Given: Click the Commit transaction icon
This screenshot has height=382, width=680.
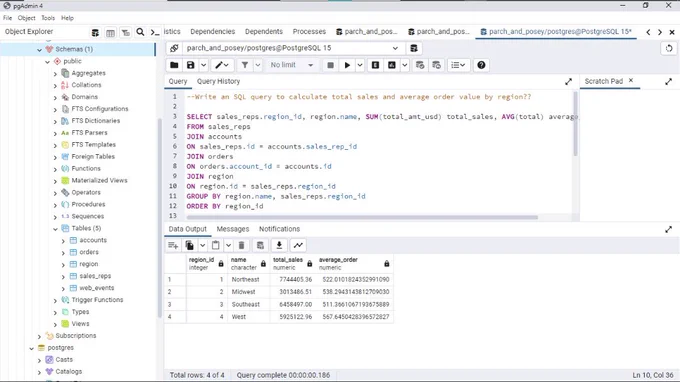Looking at the screenshot, I should pyautogui.click(x=420, y=65).
